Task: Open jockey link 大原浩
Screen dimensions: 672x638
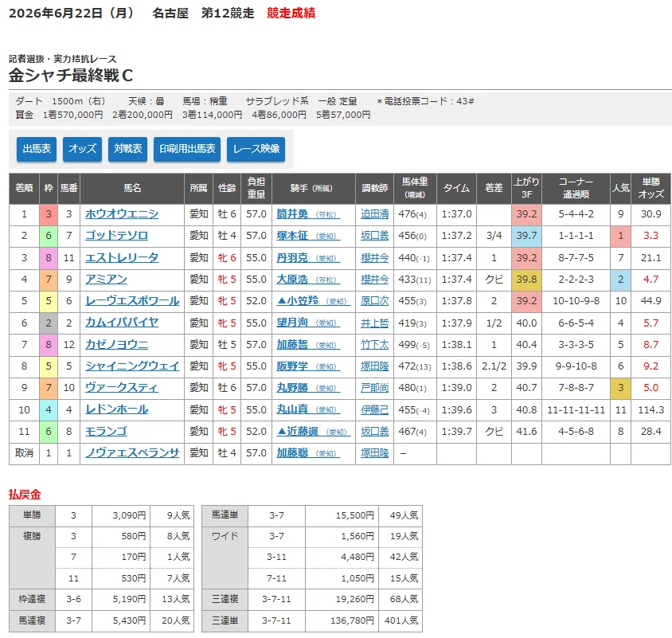Action: pyautogui.click(x=308, y=279)
